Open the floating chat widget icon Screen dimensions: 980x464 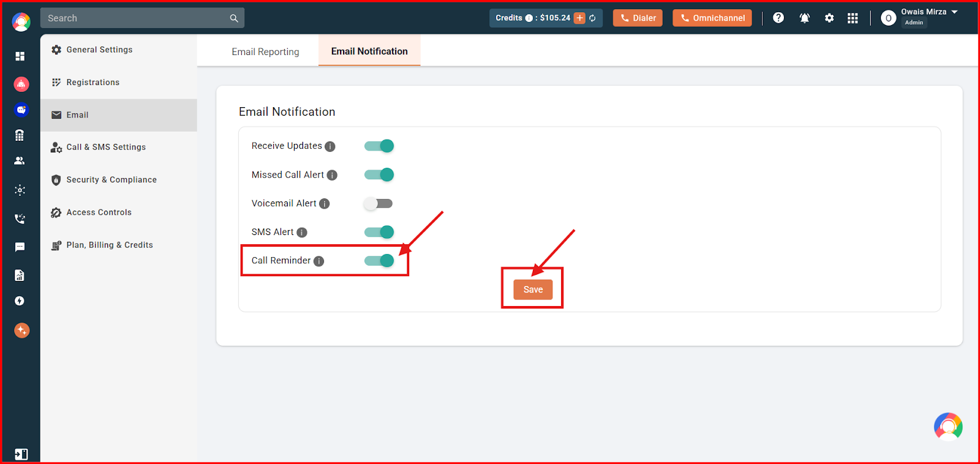tap(948, 427)
